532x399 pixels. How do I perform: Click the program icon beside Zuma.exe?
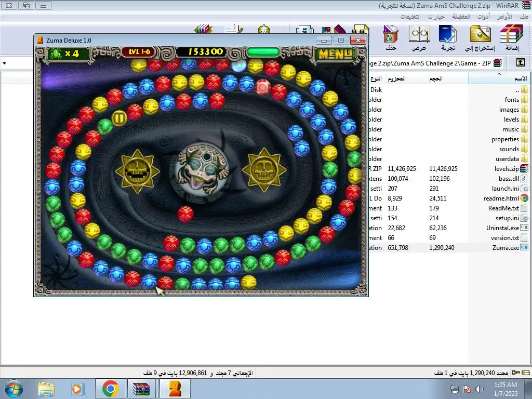coord(524,248)
